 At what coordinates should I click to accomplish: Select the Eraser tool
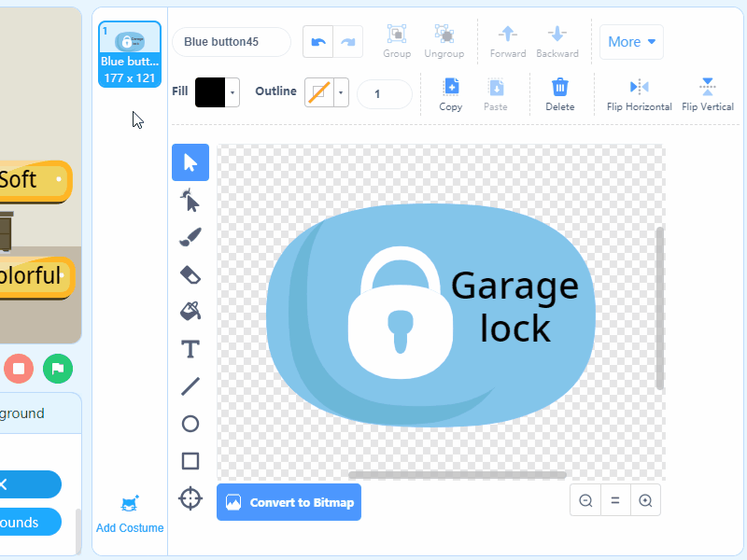click(x=190, y=274)
